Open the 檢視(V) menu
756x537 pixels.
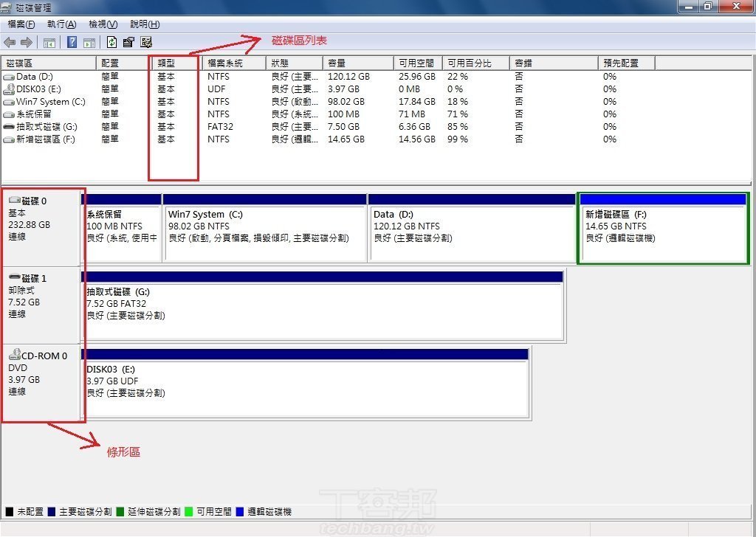tap(103, 24)
